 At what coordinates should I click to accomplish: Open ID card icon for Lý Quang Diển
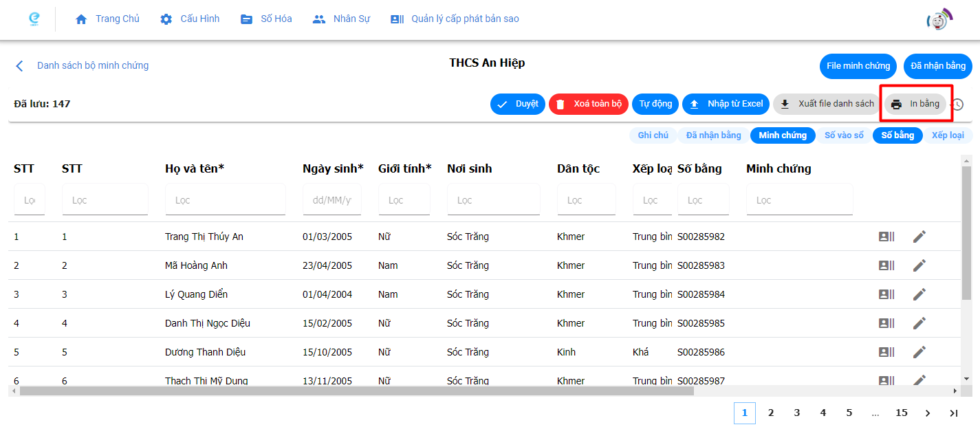[x=886, y=294]
